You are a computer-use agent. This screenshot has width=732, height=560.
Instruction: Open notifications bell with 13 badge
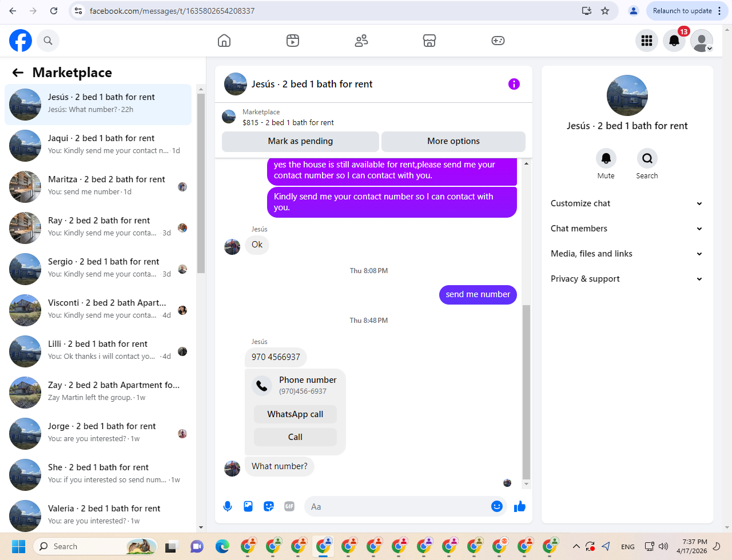[674, 41]
